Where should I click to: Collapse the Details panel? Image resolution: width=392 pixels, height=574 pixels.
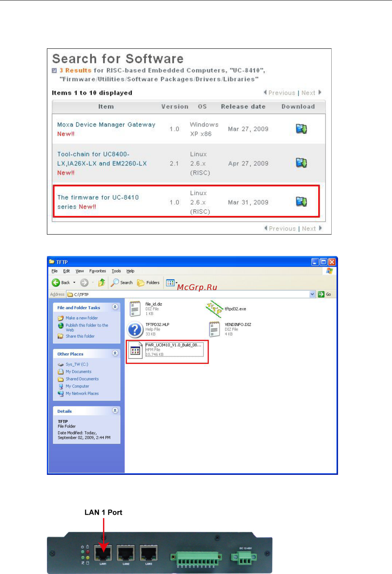[115, 410]
